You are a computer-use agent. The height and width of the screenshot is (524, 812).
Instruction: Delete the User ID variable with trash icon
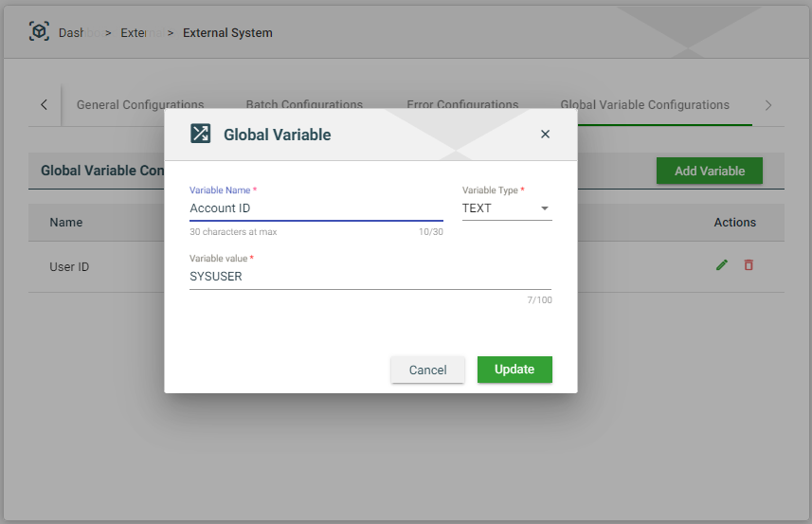[x=749, y=265]
